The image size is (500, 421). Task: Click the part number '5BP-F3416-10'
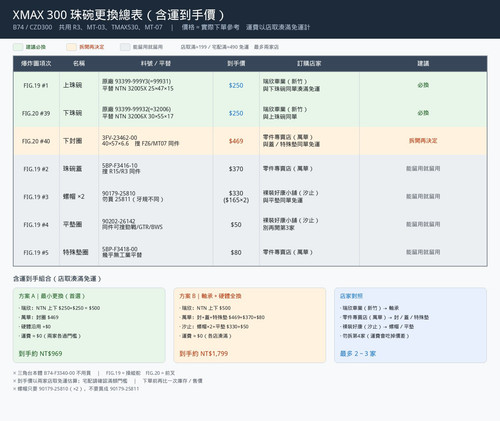point(120,166)
